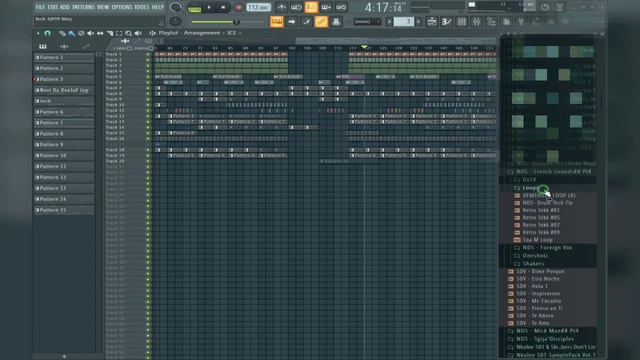Adjust the master pitch knob
Viewport: 640px width, 360px height.
pyautogui.click(x=176, y=21)
